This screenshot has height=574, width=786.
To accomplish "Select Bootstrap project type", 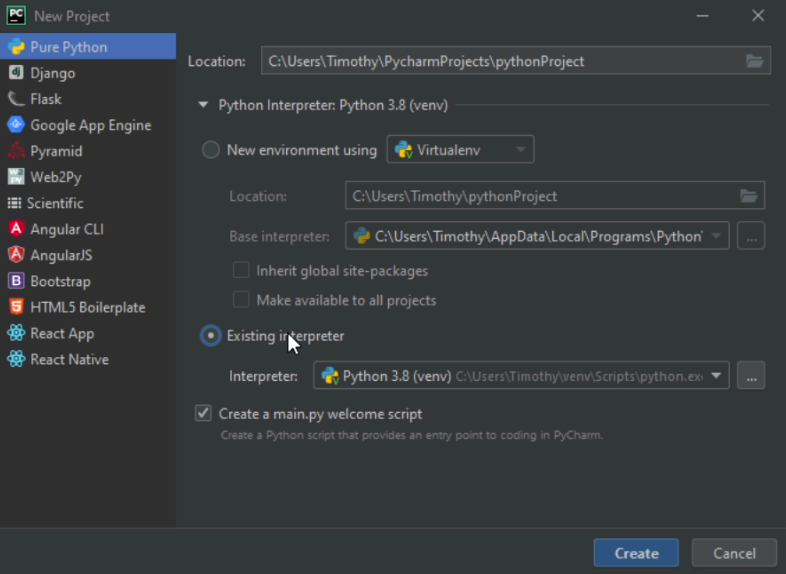I will (88, 281).
